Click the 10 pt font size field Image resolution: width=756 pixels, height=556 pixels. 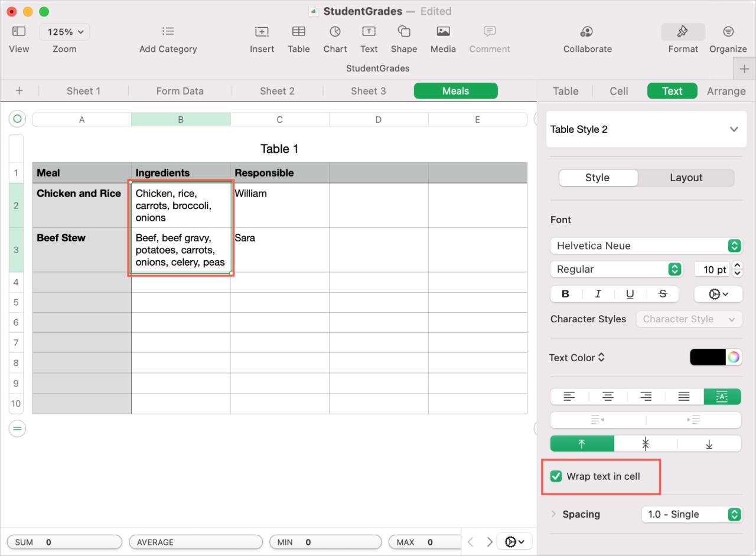[x=713, y=269]
